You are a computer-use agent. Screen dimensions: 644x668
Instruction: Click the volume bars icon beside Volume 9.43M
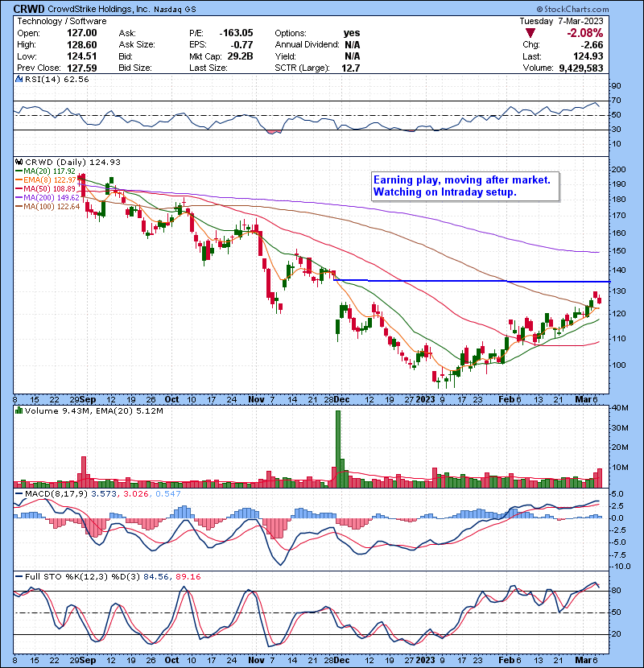point(19,410)
